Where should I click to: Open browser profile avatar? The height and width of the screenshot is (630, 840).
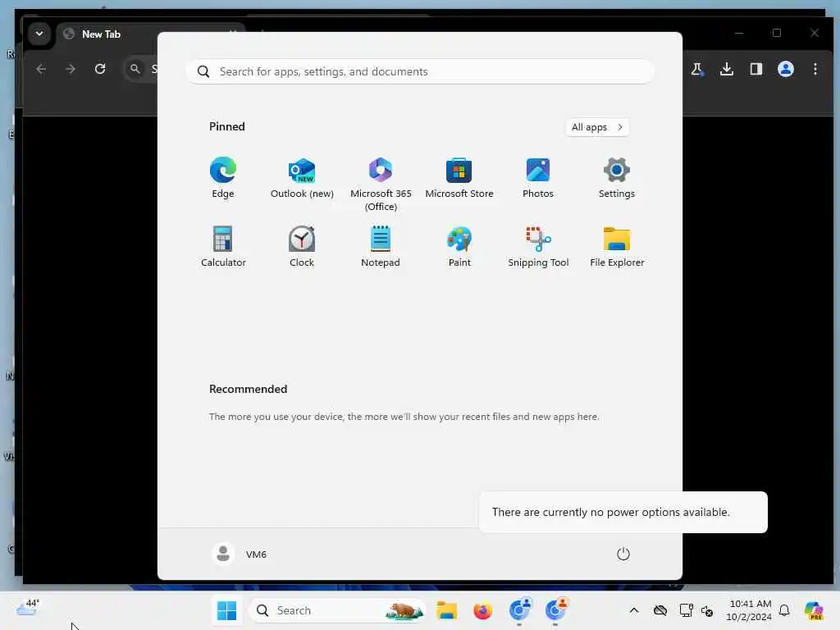click(785, 69)
